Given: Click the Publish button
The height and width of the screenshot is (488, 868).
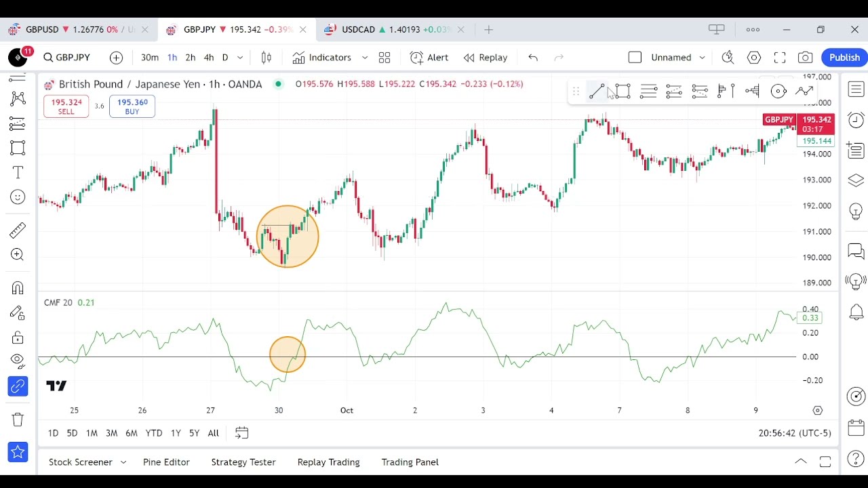Looking at the screenshot, I should 844,58.
